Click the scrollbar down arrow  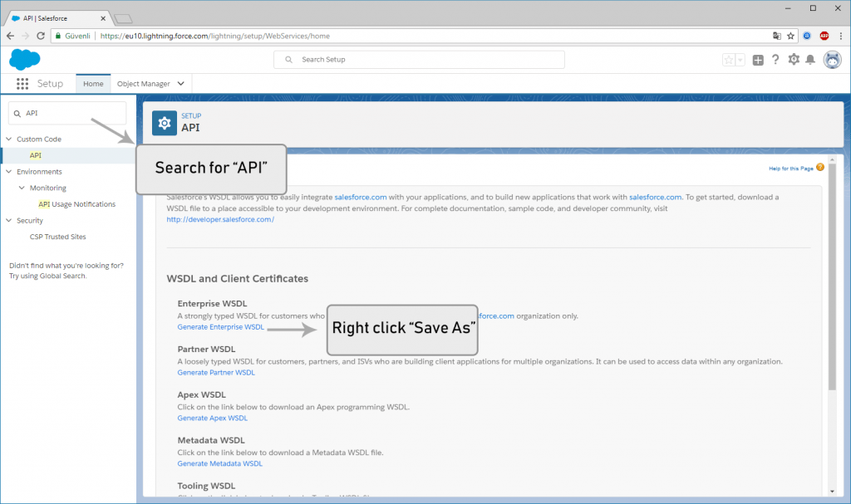[x=832, y=491]
